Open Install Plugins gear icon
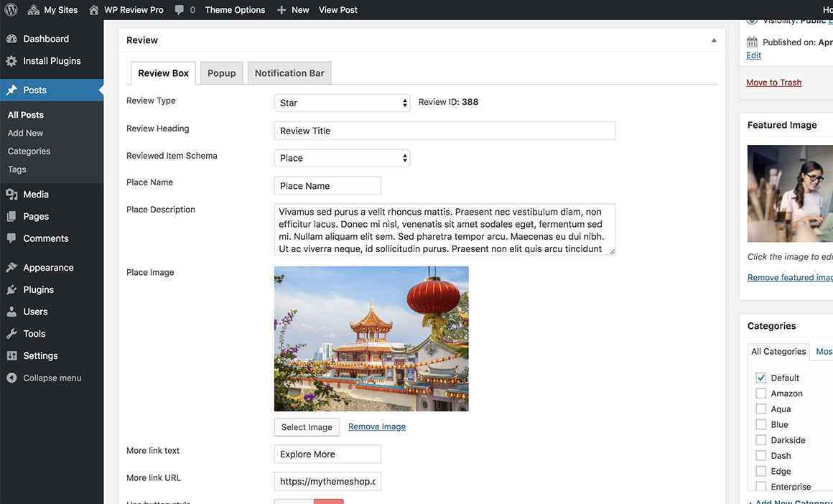833x504 pixels. (x=11, y=61)
